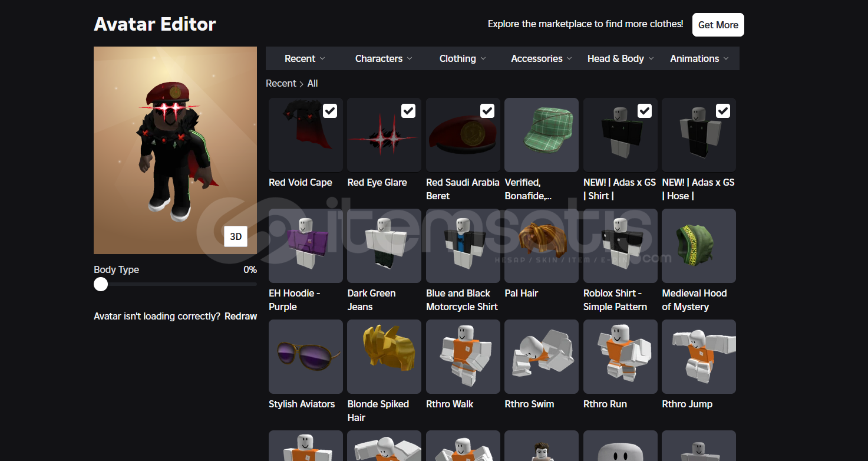Click the Recent breadcrumb link
The width and height of the screenshot is (868, 461).
click(281, 83)
